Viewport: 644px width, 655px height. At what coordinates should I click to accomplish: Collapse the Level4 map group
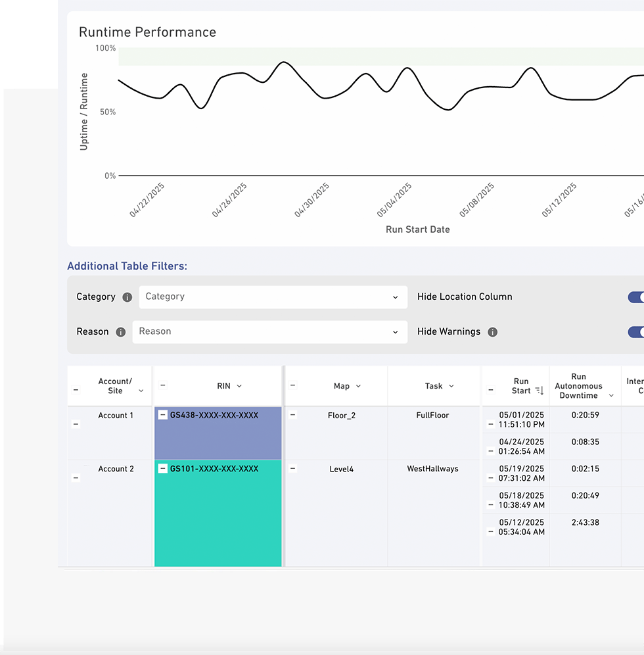292,468
